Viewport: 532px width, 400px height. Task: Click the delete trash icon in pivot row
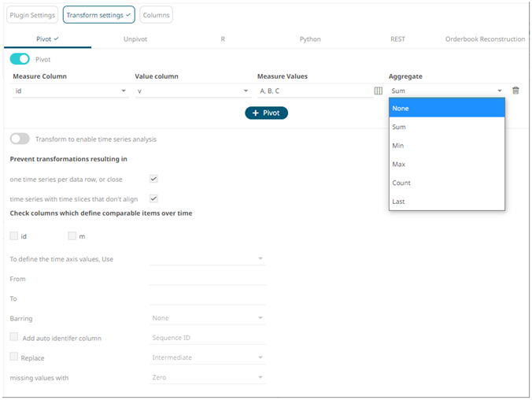pyautogui.click(x=515, y=91)
